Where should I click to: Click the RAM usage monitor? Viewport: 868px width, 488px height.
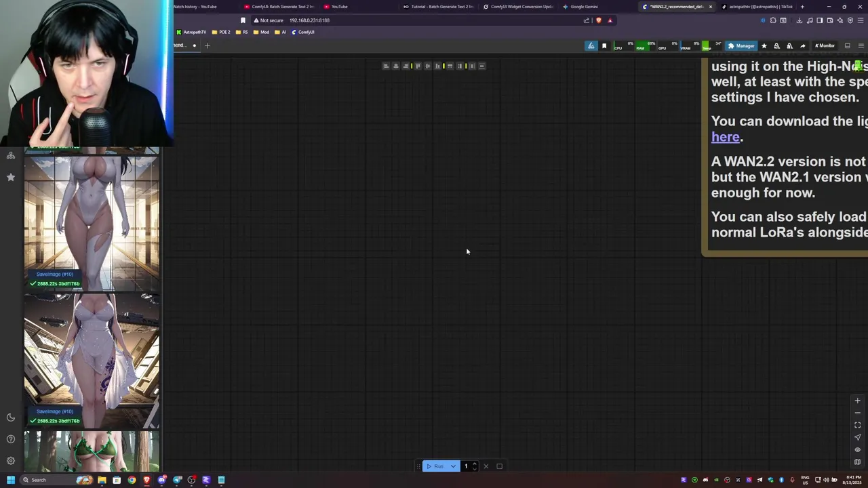coord(646,45)
